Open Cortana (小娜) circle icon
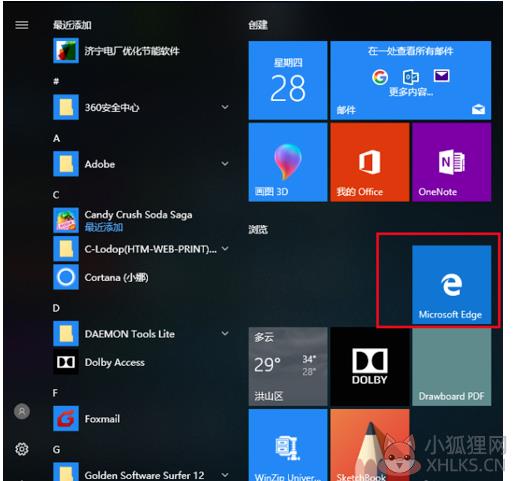The width and height of the screenshot is (517, 481). pyautogui.click(x=66, y=277)
